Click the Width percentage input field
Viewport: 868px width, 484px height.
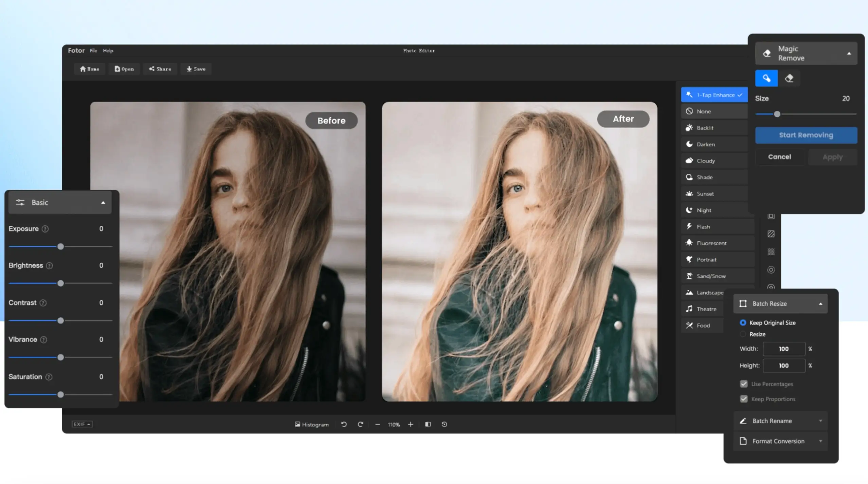784,349
